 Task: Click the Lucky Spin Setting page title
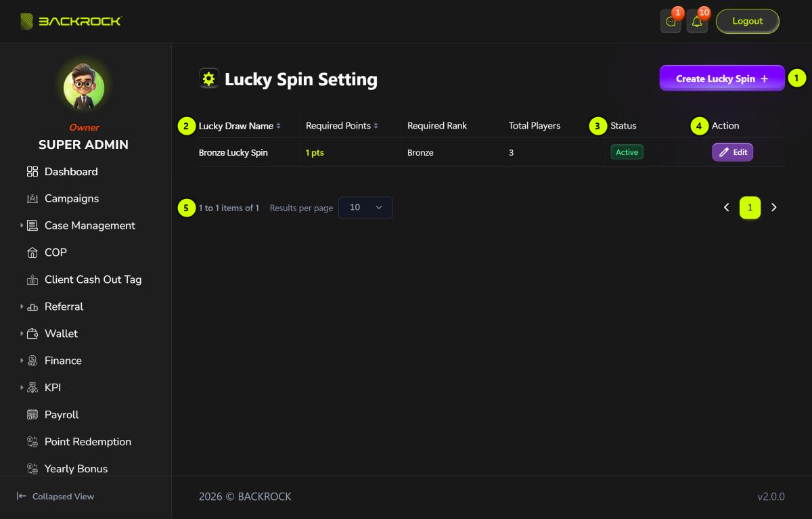click(x=301, y=79)
